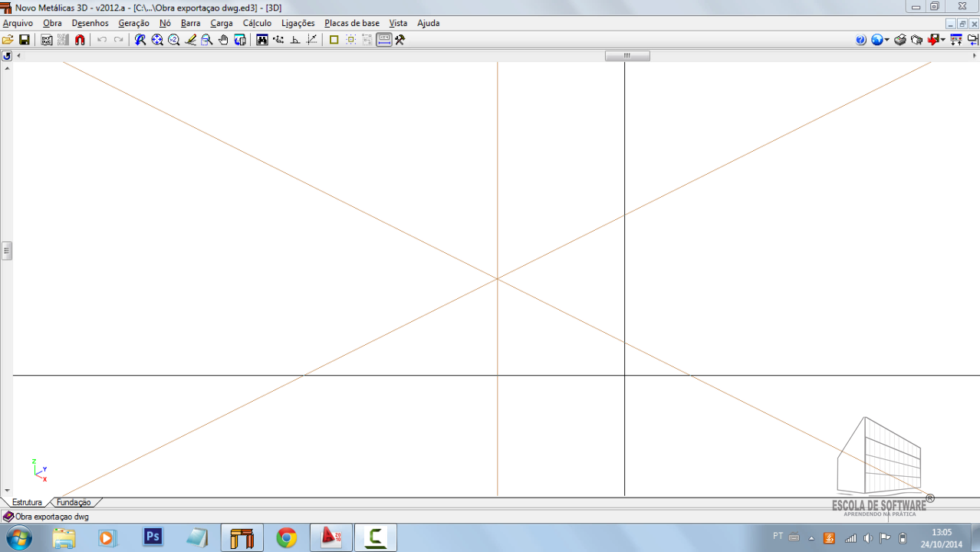Select the hand pan tool
The width and height of the screenshot is (980, 552).
pos(223,40)
